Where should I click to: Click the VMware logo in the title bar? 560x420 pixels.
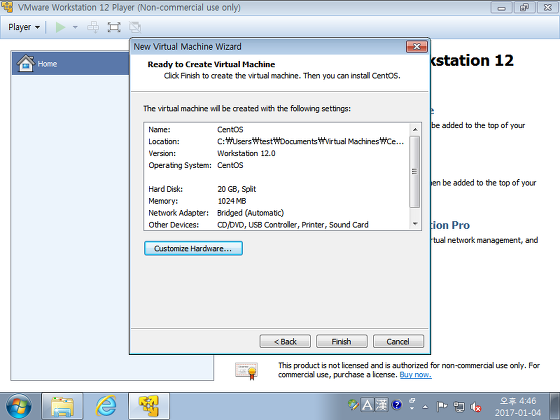pos(7,7)
